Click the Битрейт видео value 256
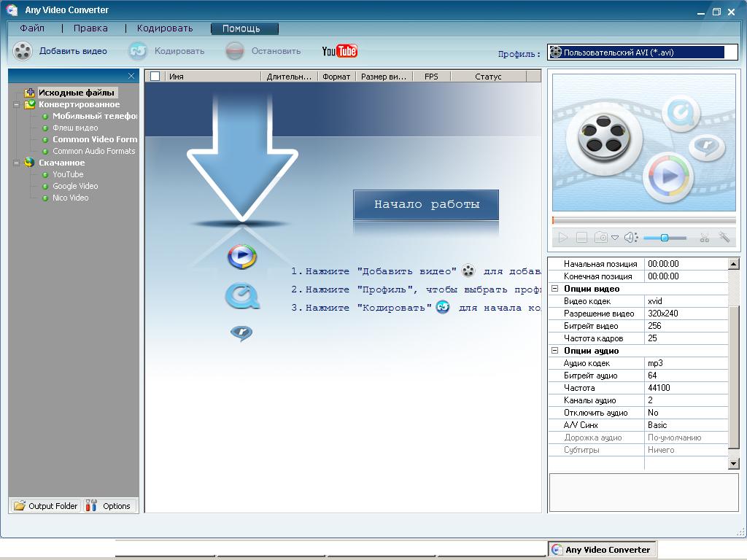747x560 pixels. pyautogui.click(x=686, y=326)
